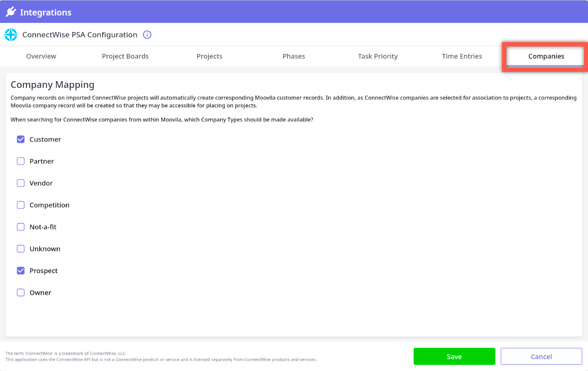The height and width of the screenshot is (371, 588).
Task: Click the ConnectWise compass logo icon
Action: tap(11, 35)
